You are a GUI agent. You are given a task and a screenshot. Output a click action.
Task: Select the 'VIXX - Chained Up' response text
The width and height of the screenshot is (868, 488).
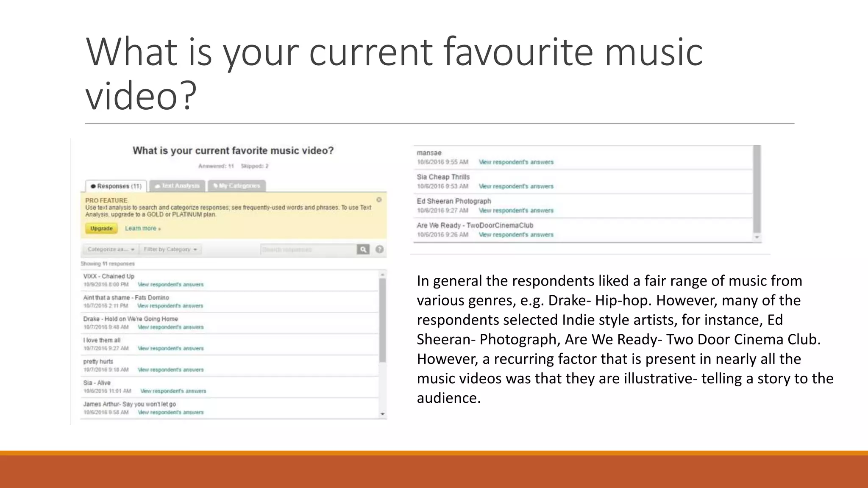pyautogui.click(x=109, y=276)
